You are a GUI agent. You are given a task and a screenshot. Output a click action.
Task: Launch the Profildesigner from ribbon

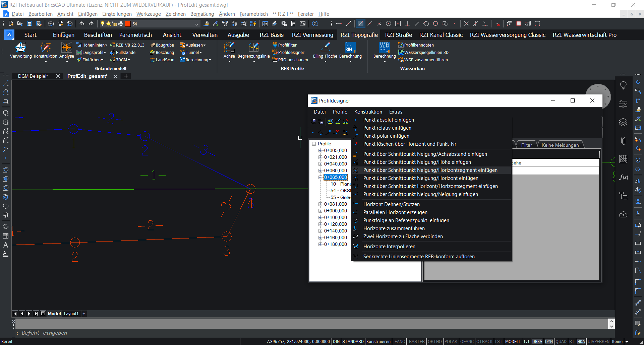288,52
